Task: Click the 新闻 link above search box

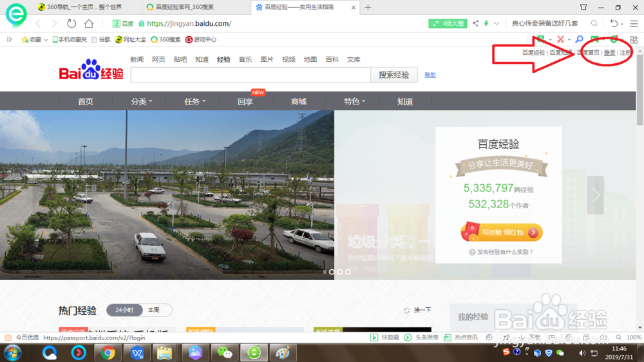Action: [x=137, y=59]
